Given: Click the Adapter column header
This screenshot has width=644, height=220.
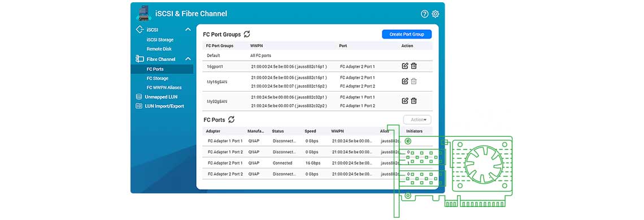Looking at the screenshot, I should [213, 131].
